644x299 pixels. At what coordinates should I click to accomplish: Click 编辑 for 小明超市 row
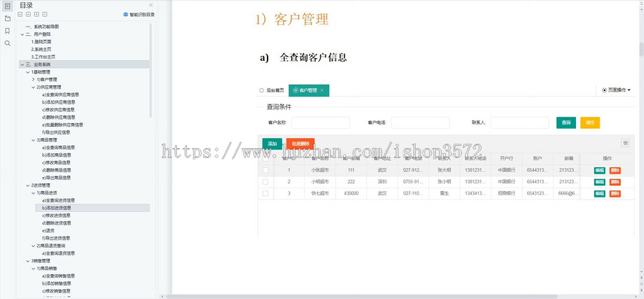pos(599,182)
